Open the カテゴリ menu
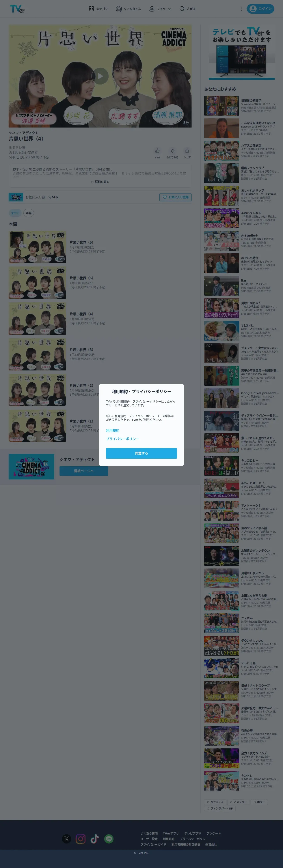283x868 pixels. (x=98, y=9)
